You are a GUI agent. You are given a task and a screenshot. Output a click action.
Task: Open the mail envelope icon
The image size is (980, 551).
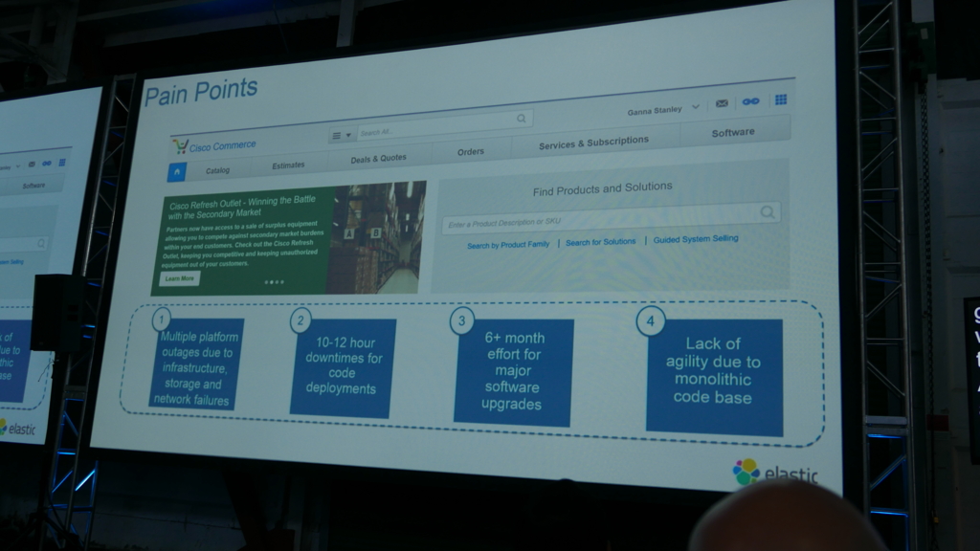[722, 103]
